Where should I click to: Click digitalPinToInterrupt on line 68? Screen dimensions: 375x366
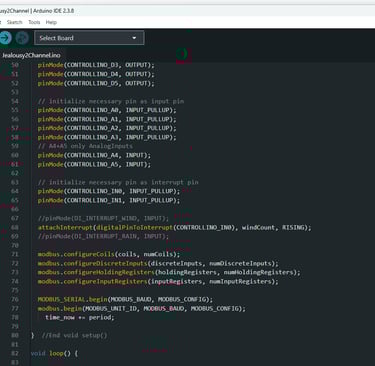coord(134,227)
